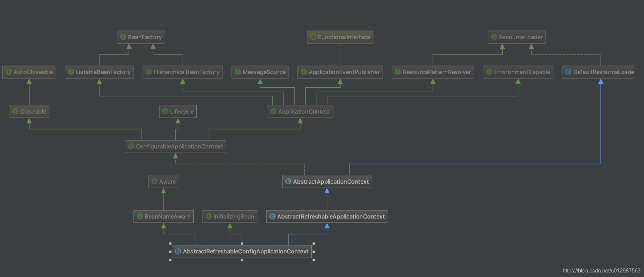The image size is (644, 277).
Task: Click the interface icon on EnvironmentCapable
Action: [x=489, y=72]
